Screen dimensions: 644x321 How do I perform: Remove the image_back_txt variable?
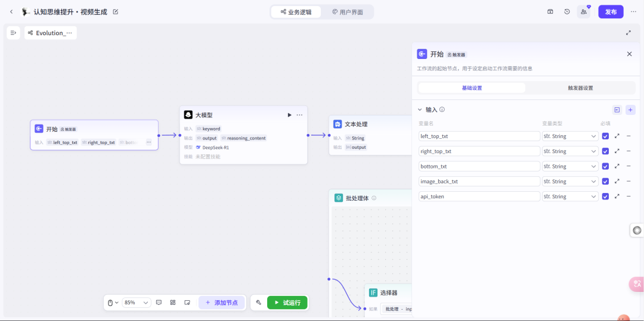628,181
